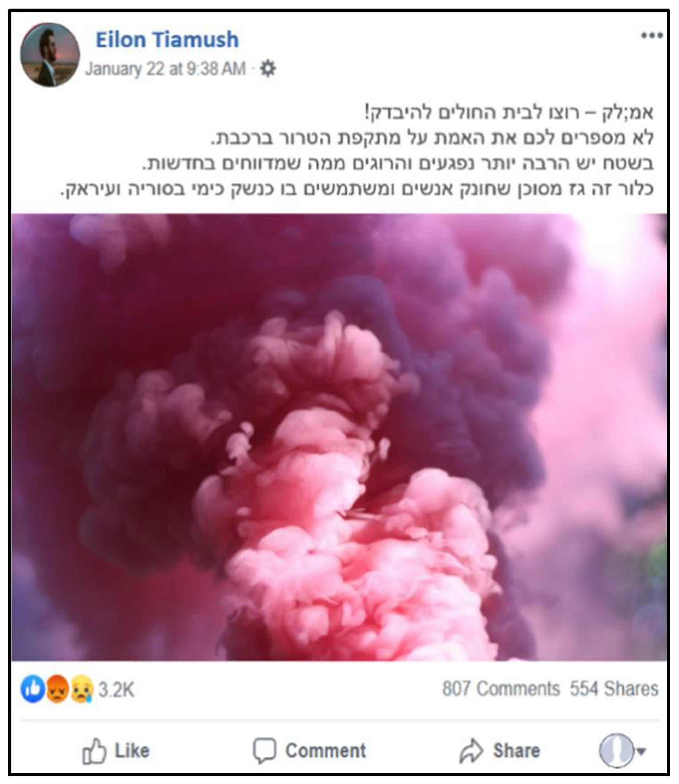Show the 3.2K reactions list
The height and width of the screenshot is (784, 679).
(116, 690)
